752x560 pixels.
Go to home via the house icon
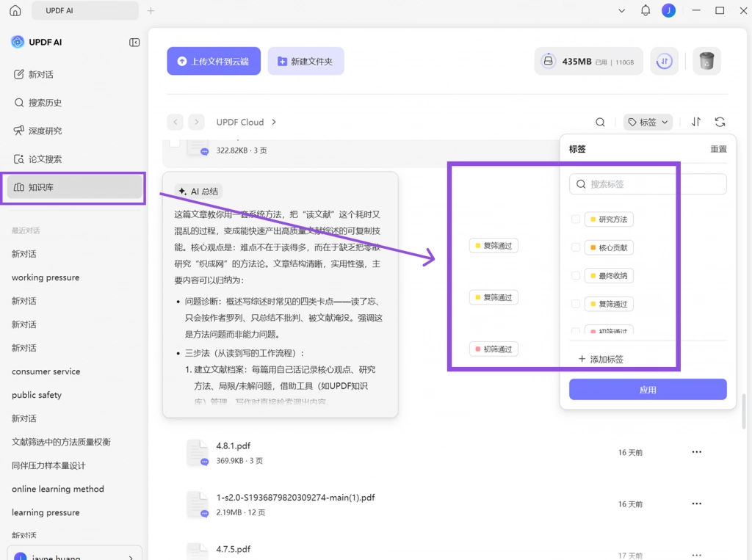pyautogui.click(x=15, y=10)
